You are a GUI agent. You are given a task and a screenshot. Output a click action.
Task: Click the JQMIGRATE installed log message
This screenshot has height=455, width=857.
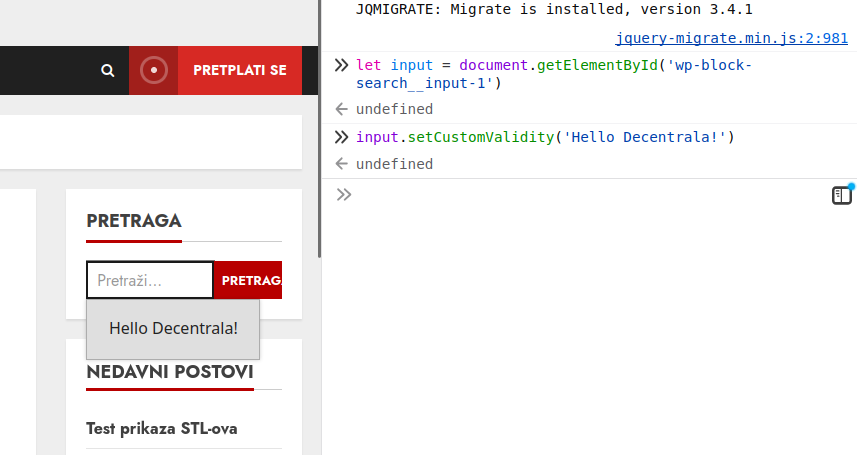pos(554,9)
